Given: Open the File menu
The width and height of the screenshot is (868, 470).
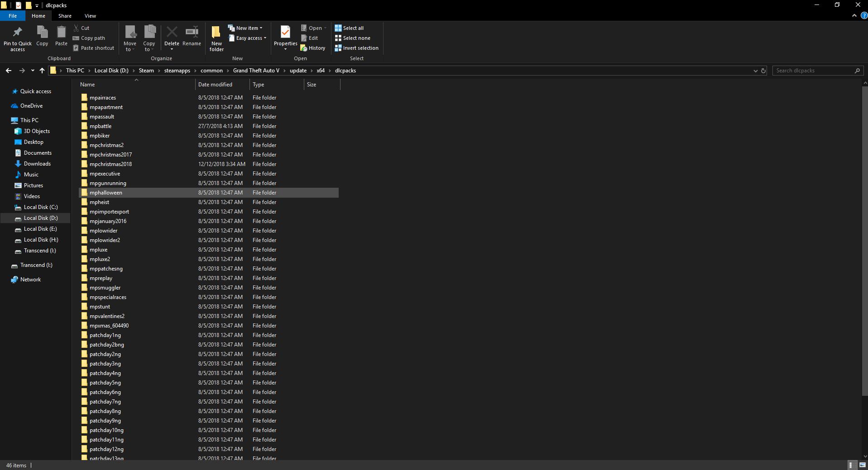Looking at the screenshot, I should point(13,16).
